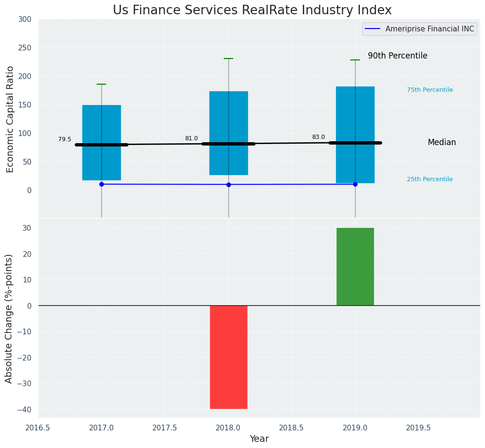Click the 25th Percentile annotation text
Image resolution: width=485 pixels, height=448 pixels.
coord(429,179)
